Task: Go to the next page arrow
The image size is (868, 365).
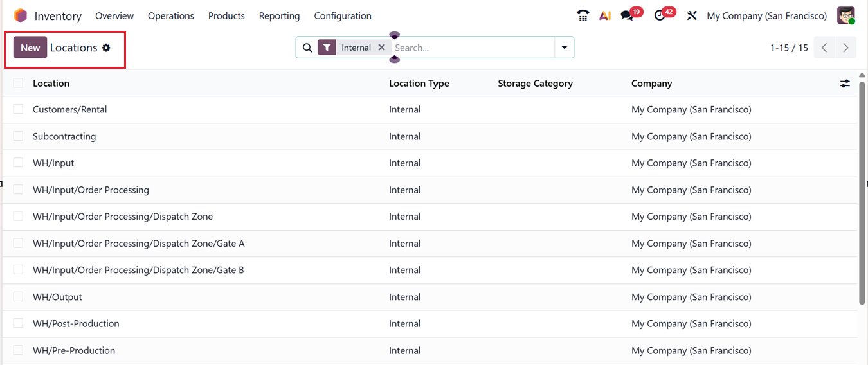Action: [x=845, y=48]
